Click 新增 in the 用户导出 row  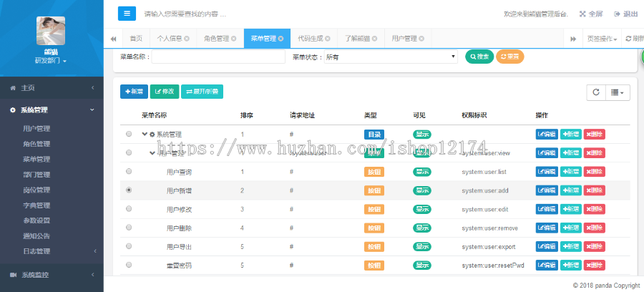[x=570, y=246]
